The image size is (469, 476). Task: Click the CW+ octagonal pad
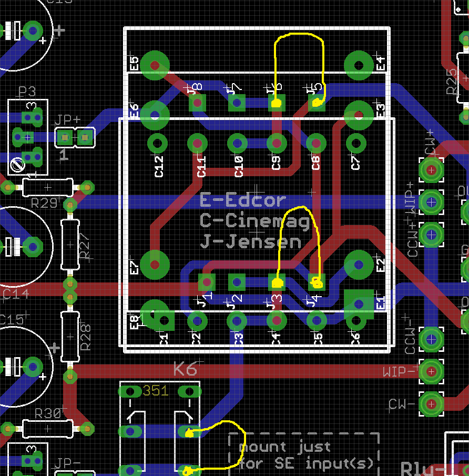point(431,170)
